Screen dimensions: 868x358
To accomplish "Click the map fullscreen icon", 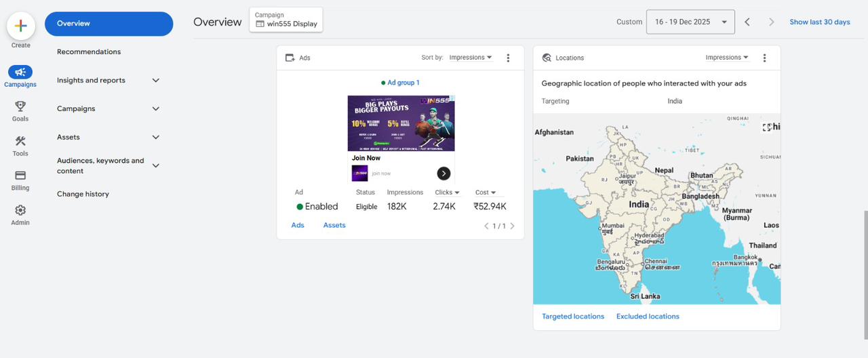I will coord(767,127).
